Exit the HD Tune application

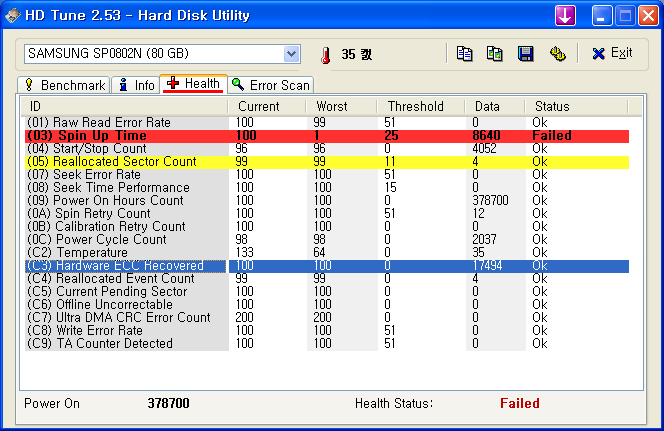click(612, 53)
